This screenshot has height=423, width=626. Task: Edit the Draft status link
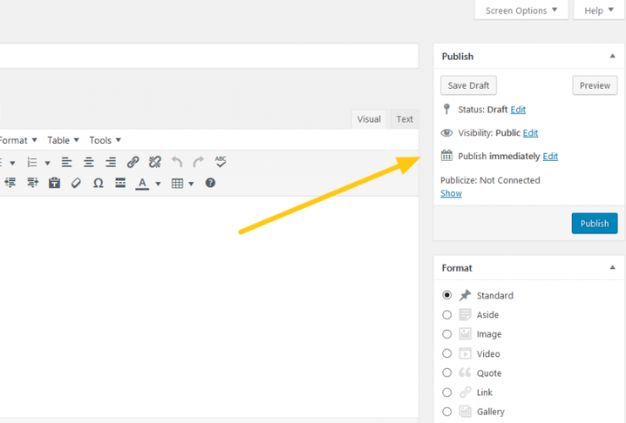[518, 109]
